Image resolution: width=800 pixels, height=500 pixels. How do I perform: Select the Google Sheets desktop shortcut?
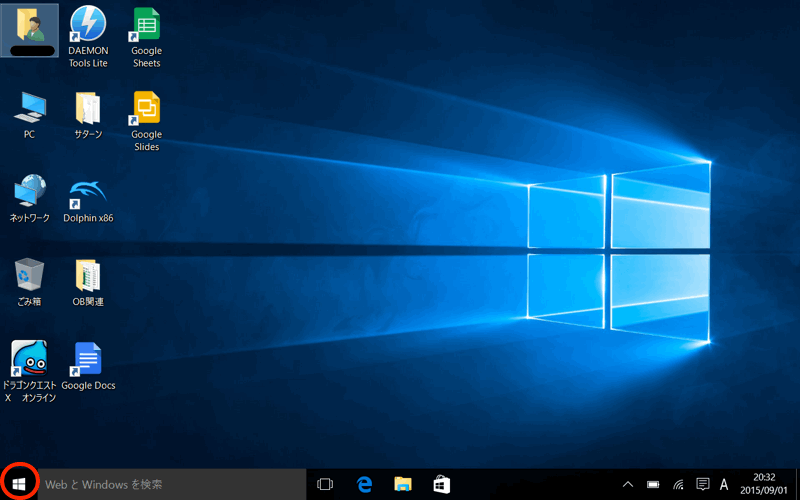point(147,24)
